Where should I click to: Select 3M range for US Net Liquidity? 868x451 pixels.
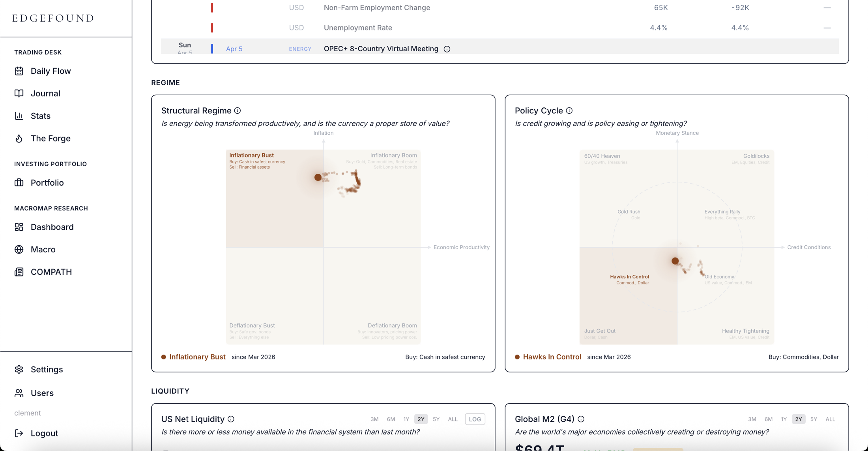(374, 419)
